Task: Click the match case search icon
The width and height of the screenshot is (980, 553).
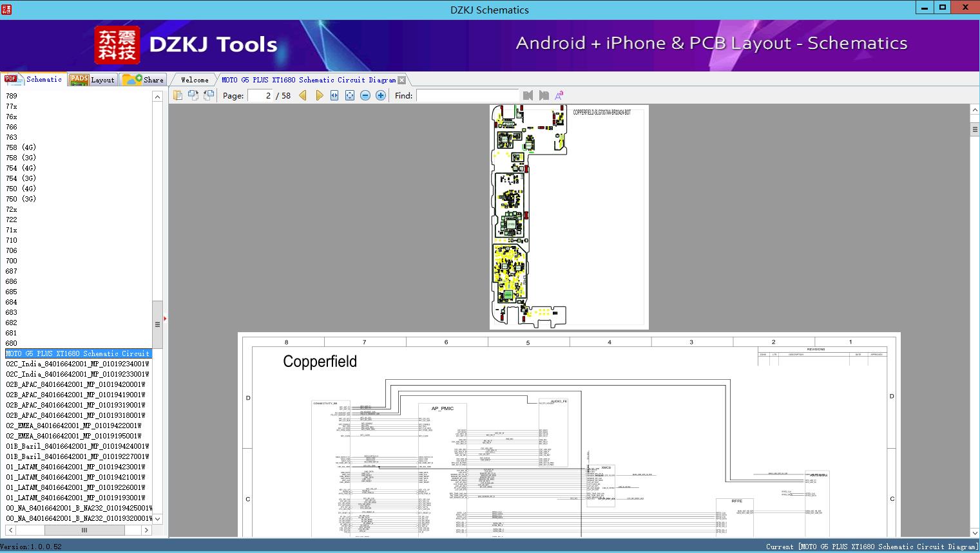Action: click(559, 95)
